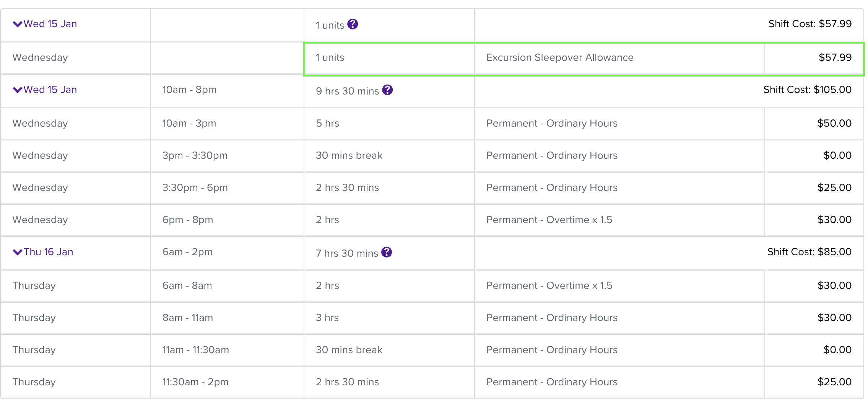Show help tooltip for 7 hrs 30 mins
This screenshot has height=401, width=868.
tap(387, 252)
